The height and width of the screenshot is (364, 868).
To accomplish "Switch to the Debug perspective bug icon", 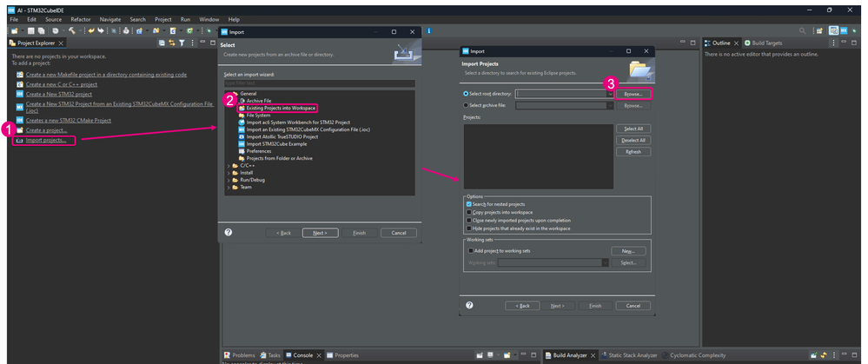I will click(x=855, y=31).
